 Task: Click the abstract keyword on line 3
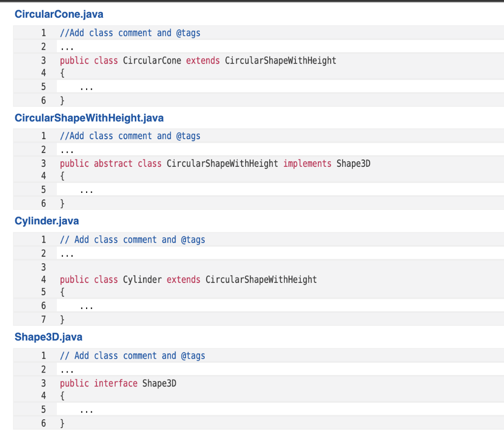[113, 163]
